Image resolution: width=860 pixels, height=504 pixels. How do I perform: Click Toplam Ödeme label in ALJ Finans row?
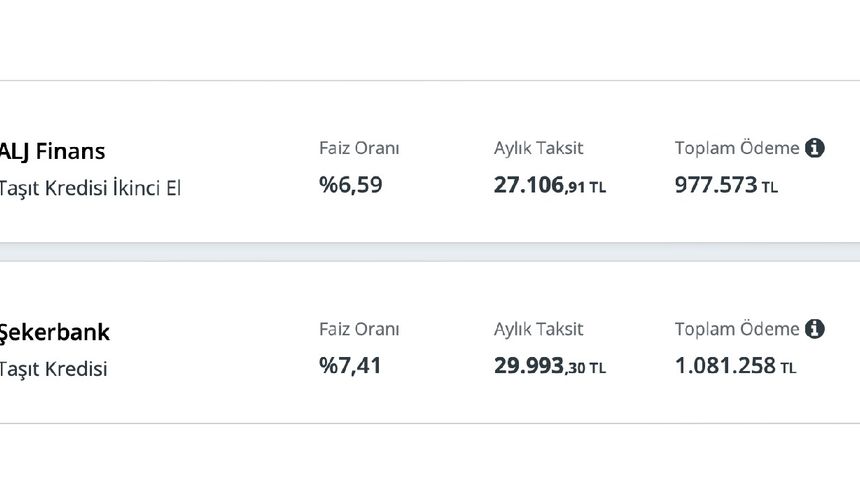click(x=737, y=148)
